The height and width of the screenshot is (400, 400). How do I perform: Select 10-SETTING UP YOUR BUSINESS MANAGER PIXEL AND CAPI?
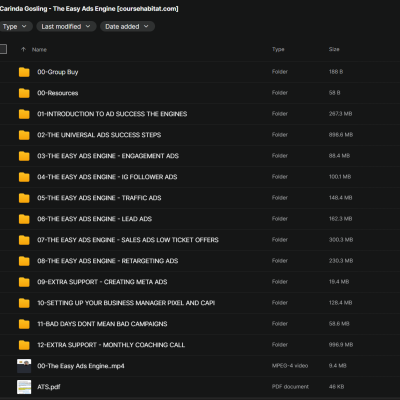click(x=126, y=303)
